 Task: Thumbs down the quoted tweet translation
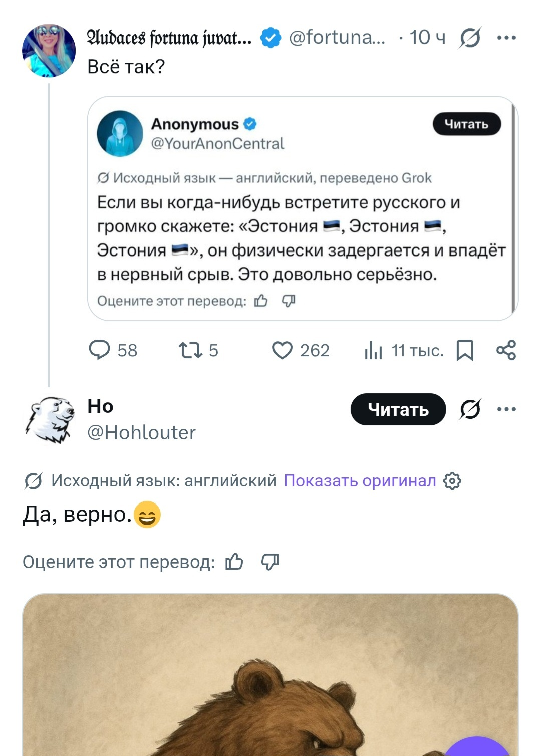(289, 301)
